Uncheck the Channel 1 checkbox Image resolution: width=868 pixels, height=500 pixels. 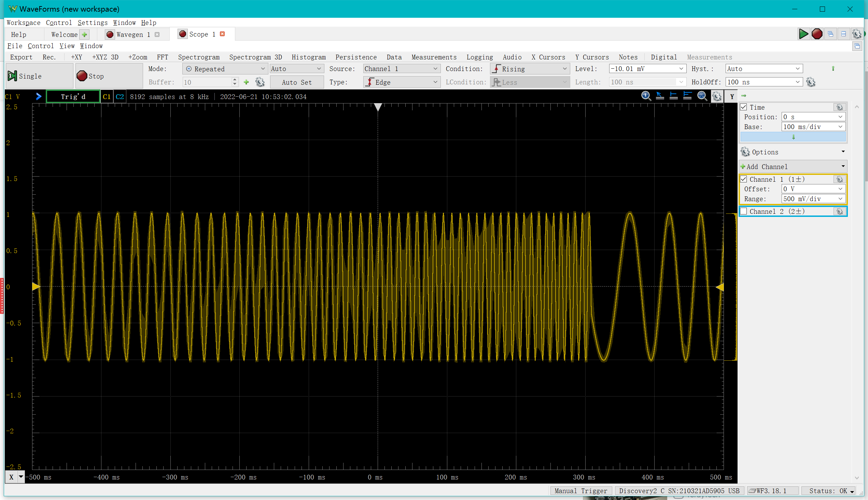[744, 179]
